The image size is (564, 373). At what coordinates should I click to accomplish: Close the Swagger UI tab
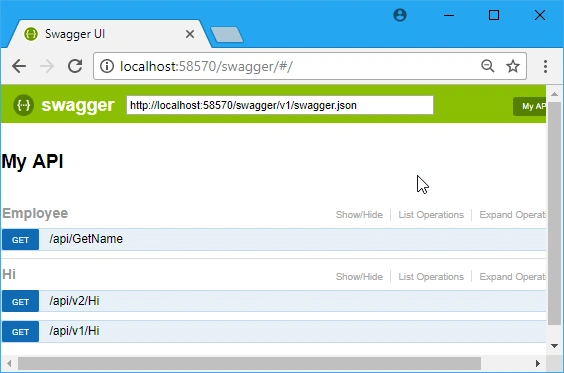190,34
